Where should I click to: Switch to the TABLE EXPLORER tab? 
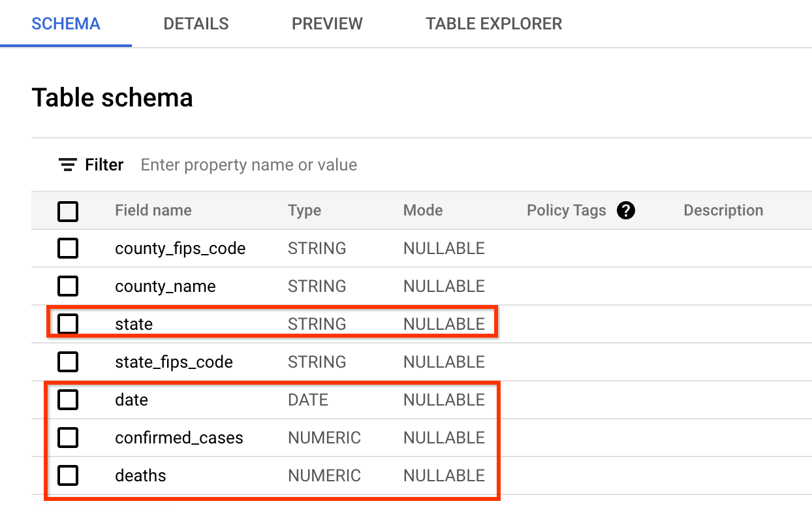pyautogui.click(x=493, y=24)
